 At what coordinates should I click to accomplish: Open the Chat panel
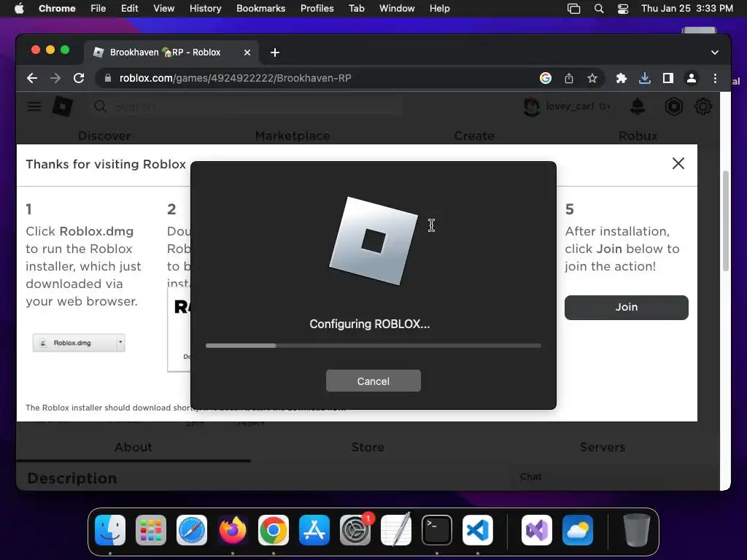click(x=531, y=477)
